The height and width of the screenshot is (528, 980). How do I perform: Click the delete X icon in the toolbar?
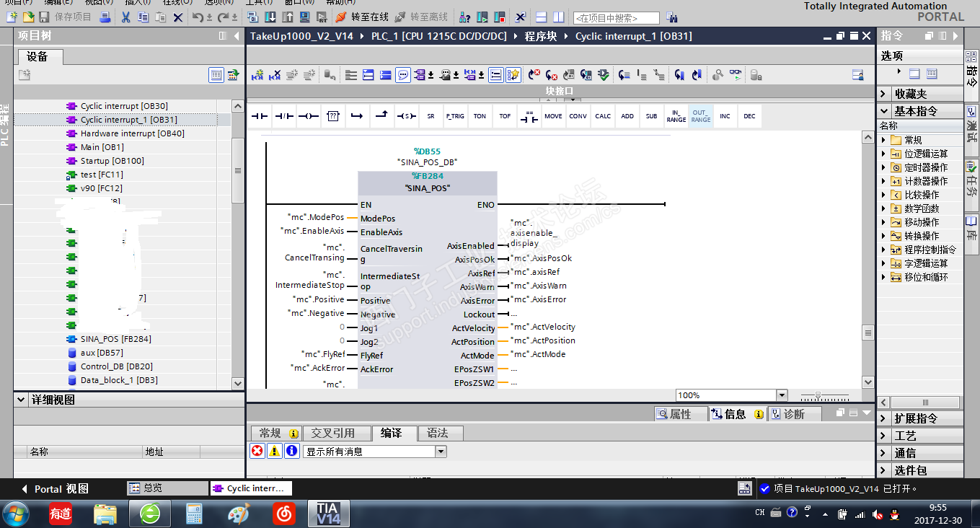[178, 17]
